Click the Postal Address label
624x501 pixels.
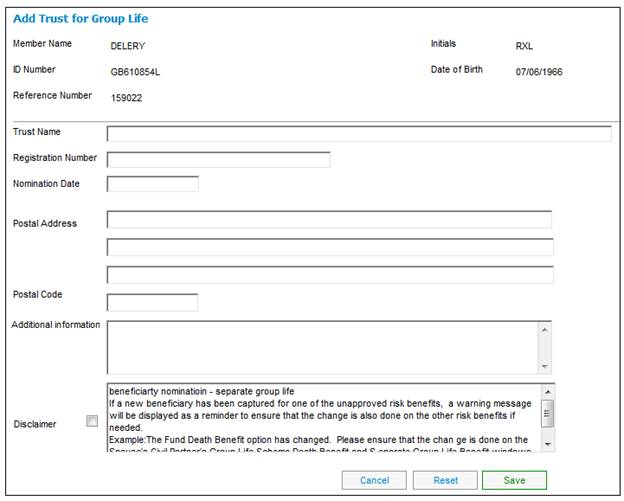(45, 224)
